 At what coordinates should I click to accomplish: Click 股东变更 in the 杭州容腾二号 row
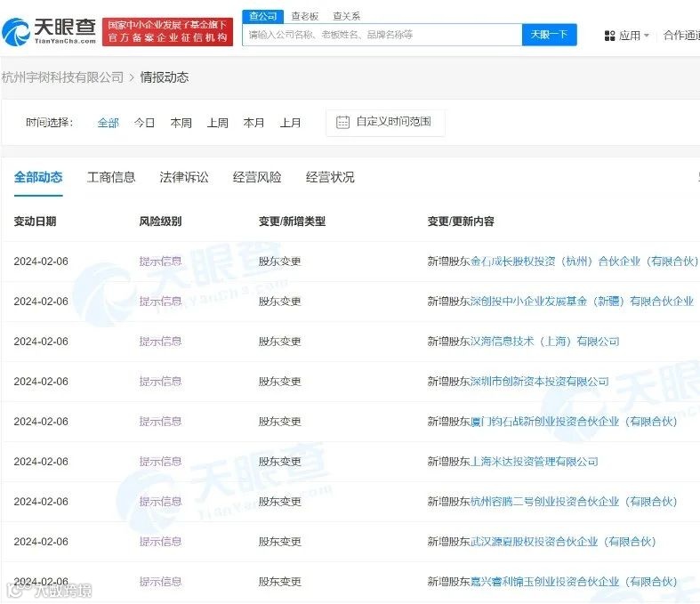tap(280, 502)
